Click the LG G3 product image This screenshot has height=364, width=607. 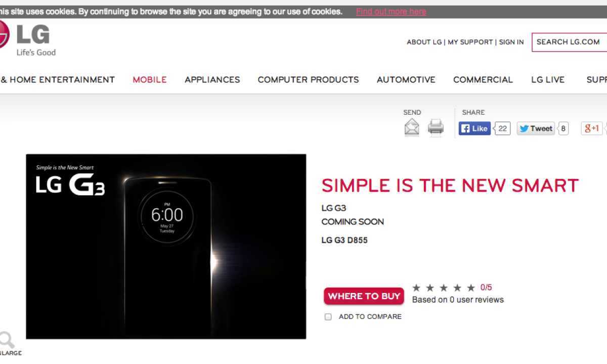(x=166, y=246)
